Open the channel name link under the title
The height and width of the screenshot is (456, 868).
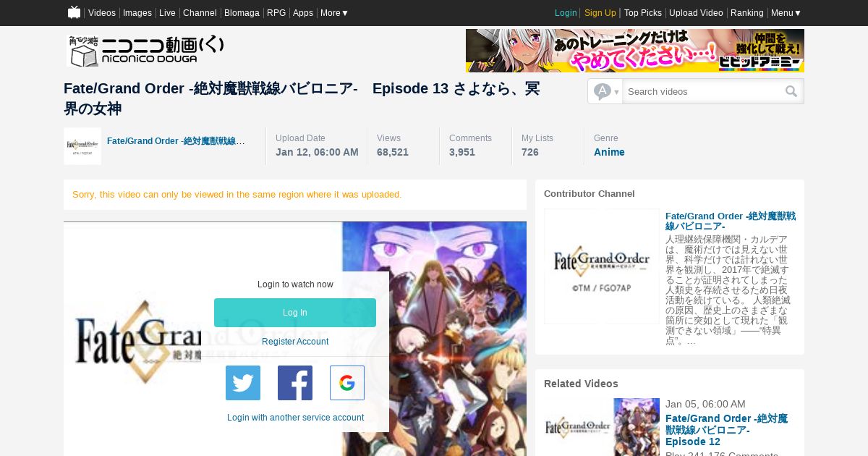coord(176,140)
